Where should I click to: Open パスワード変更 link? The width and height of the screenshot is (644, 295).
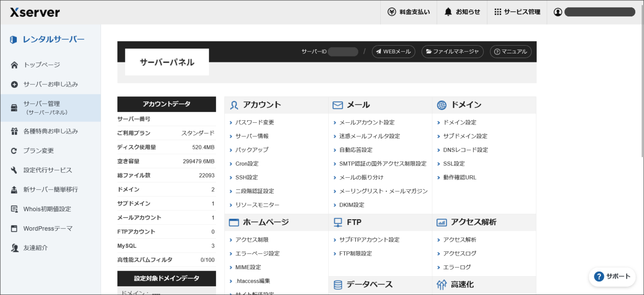pos(254,122)
